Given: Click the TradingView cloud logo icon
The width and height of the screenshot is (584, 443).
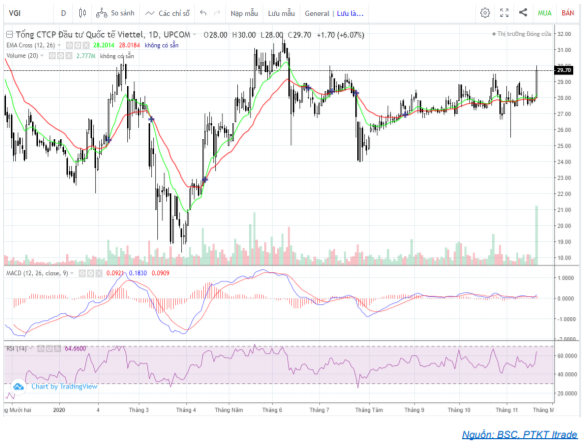Looking at the screenshot, I should coord(18,387).
